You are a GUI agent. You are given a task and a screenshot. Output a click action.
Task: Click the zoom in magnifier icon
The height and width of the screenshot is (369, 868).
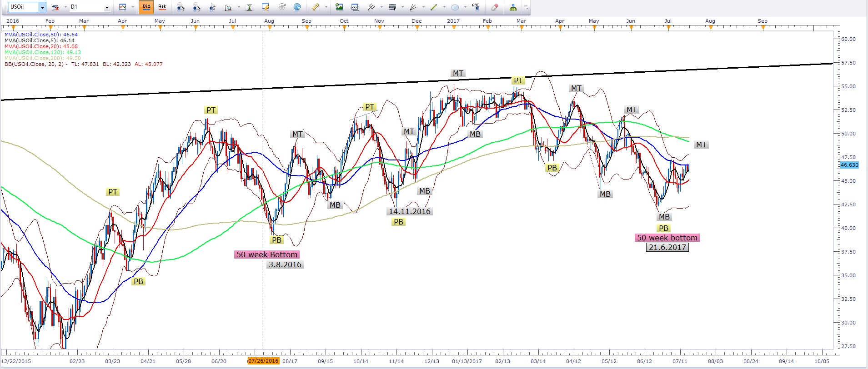coord(181,7)
